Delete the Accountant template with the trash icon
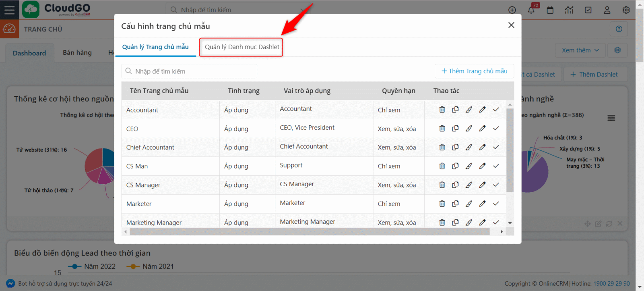 click(442, 110)
